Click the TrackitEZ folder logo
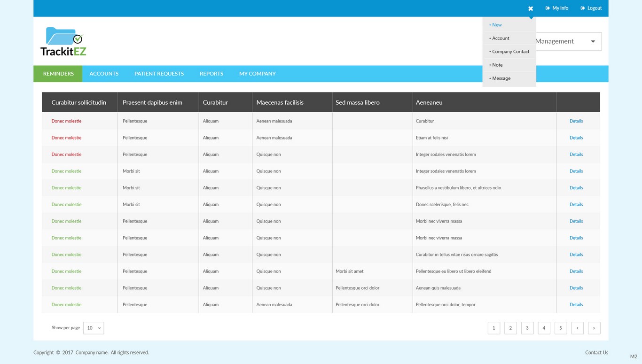Viewport: 642px width, 364px height. [63, 41]
